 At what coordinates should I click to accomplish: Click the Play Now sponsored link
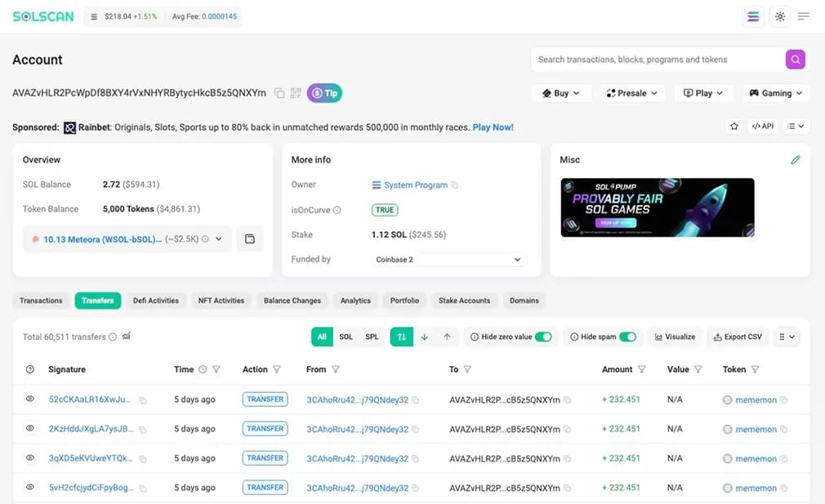click(493, 127)
